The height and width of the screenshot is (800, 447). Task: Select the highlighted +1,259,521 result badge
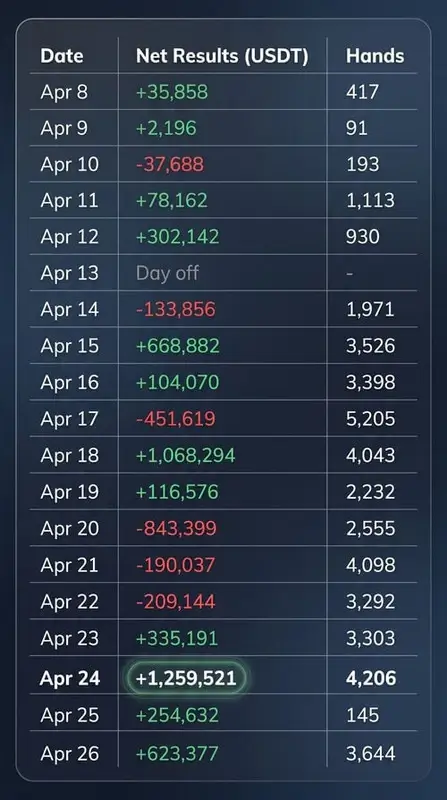pos(186,678)
